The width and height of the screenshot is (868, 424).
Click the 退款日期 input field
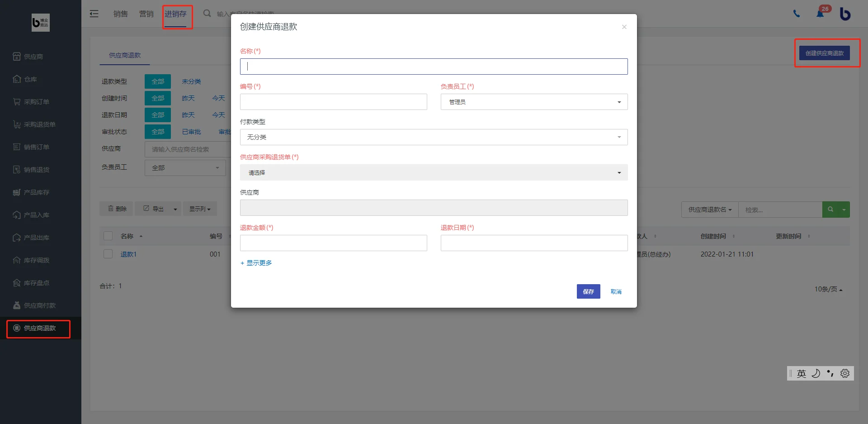534,243
